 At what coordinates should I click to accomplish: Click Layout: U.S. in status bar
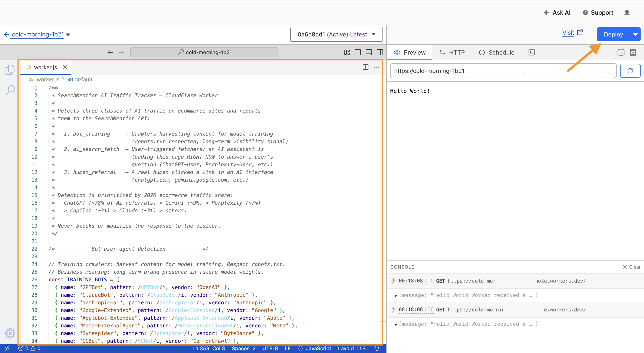(x=352, y=348)
